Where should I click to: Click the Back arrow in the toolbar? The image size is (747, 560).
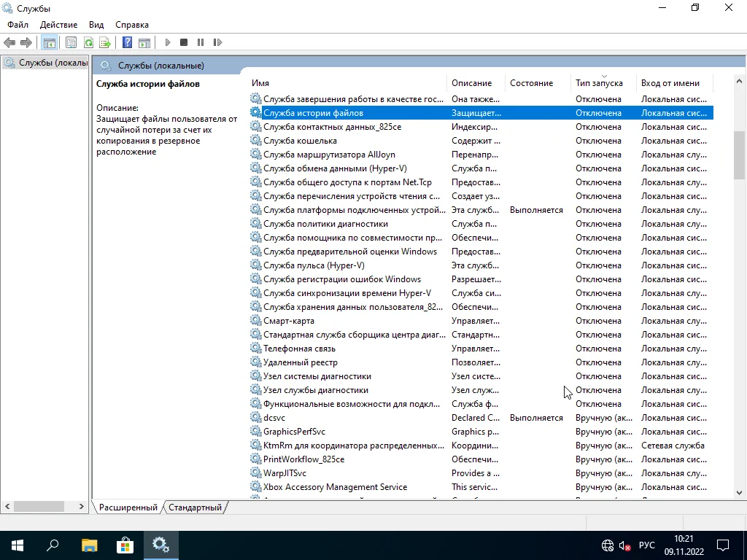[x=9, y=43]
